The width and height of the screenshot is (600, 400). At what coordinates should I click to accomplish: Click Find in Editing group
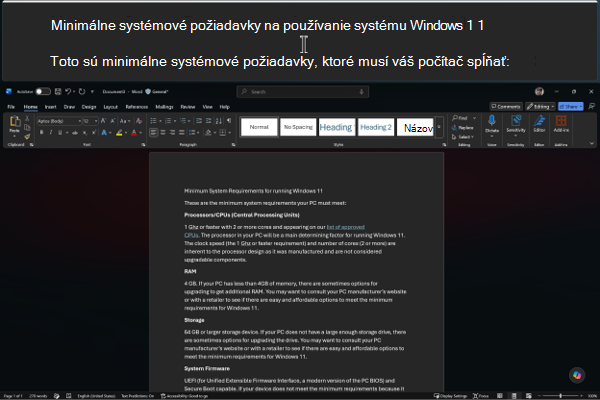point(460,118)
